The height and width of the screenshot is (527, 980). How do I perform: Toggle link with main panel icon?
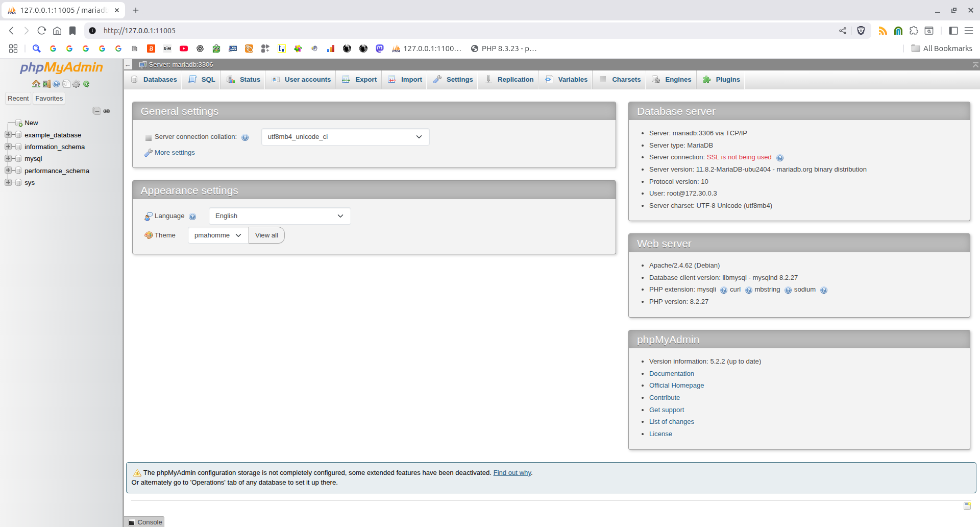(107, 111)
